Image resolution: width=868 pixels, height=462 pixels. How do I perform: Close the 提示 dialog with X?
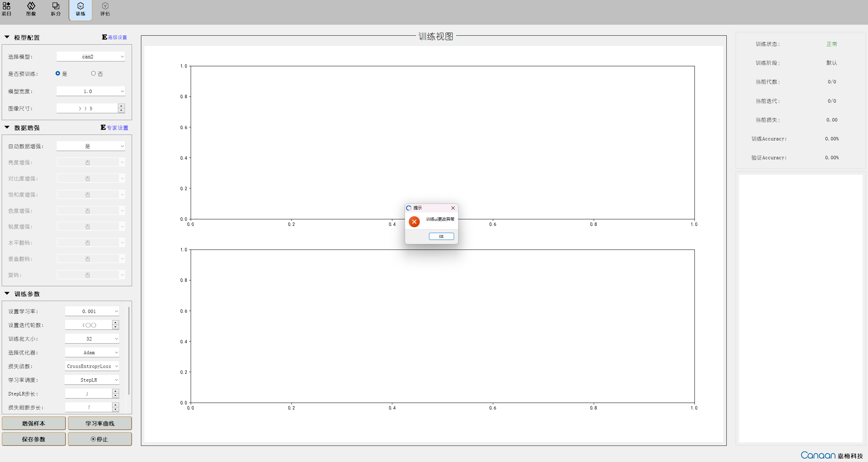pyautogui.click(x=453, y=208)
